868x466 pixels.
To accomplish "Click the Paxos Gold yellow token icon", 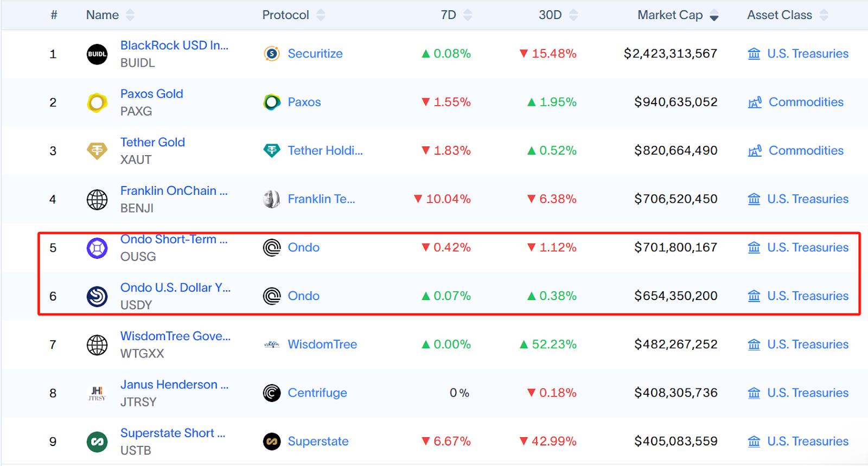I will (97, 102).
